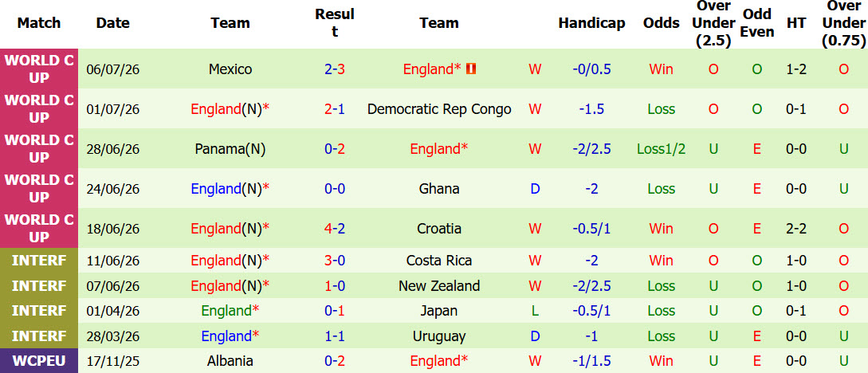The width and height of the screenshot is (868, 373).
Task: Click the Panama(N) team name
Action: pos(230,149)
